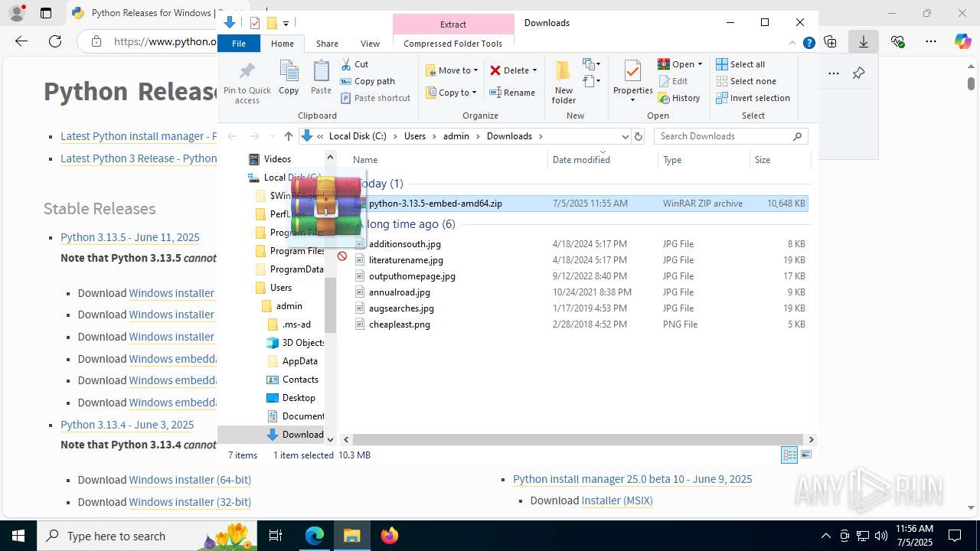Expand the Open button dropdown

pyautogui.click(x=700, y=64)
